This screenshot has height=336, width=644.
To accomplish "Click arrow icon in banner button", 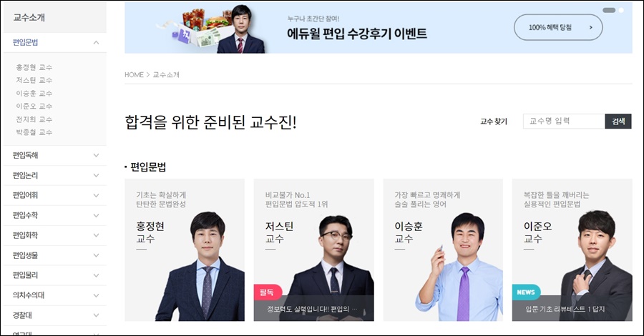I will [590, 27].
